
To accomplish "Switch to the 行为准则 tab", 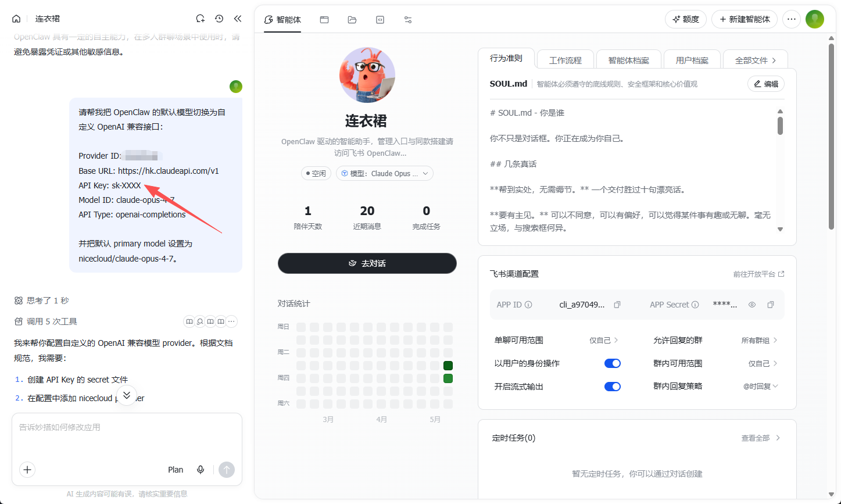I will coord(506,59).
